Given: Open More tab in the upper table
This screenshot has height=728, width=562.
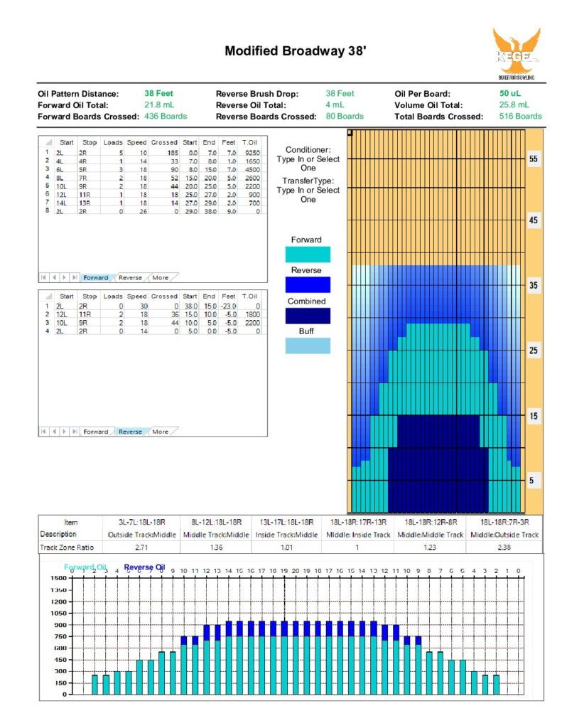Looking at the screenshot, I should pos(161,278).
